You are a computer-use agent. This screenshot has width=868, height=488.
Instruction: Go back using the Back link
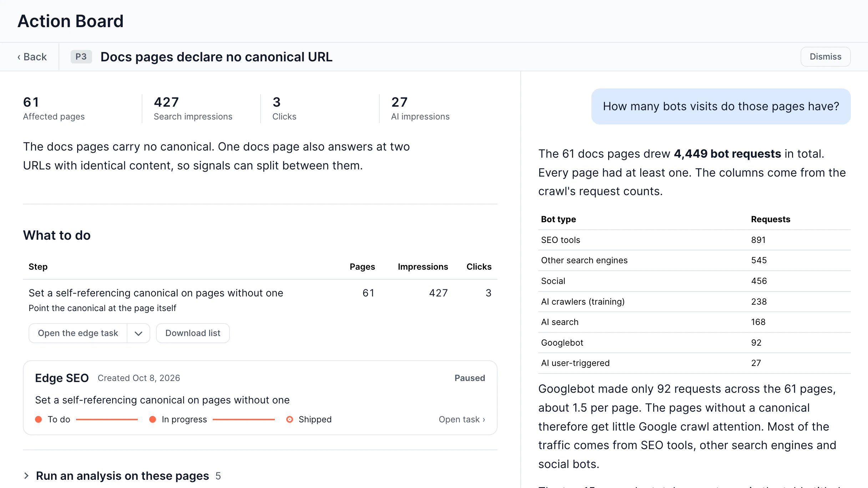[x=32, y=57]
